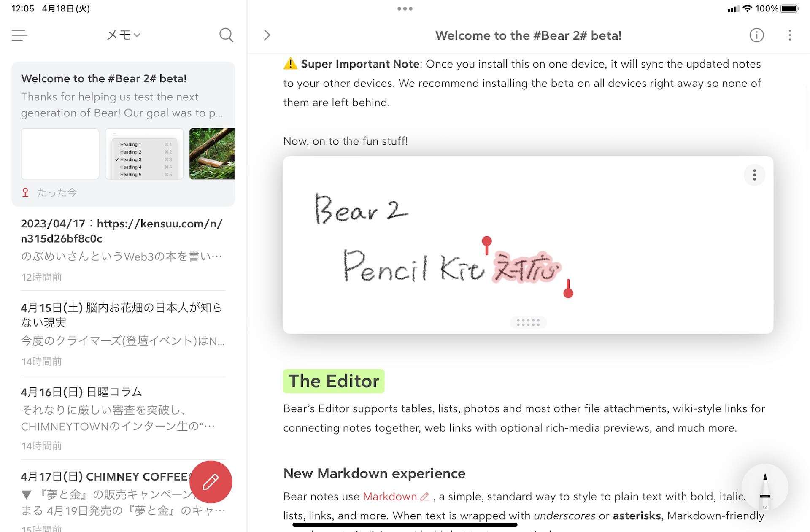Open the Markdown link in the note
Screen dimensions: 810x532
[396, 497]
